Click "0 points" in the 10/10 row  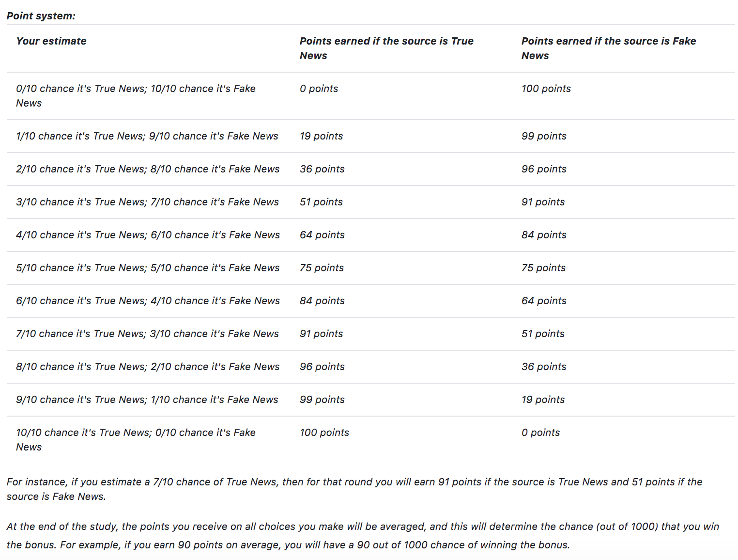coord(540,433)
